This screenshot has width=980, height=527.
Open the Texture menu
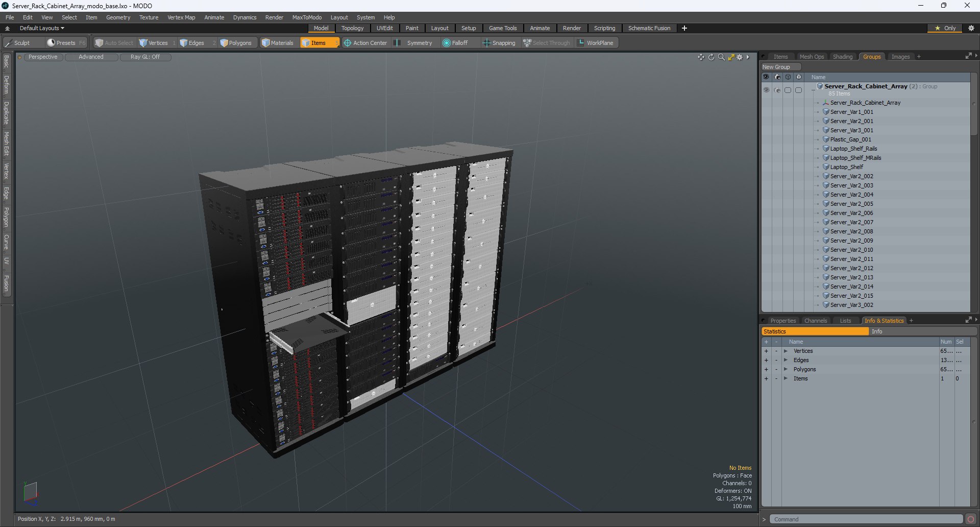pos(149,17)
